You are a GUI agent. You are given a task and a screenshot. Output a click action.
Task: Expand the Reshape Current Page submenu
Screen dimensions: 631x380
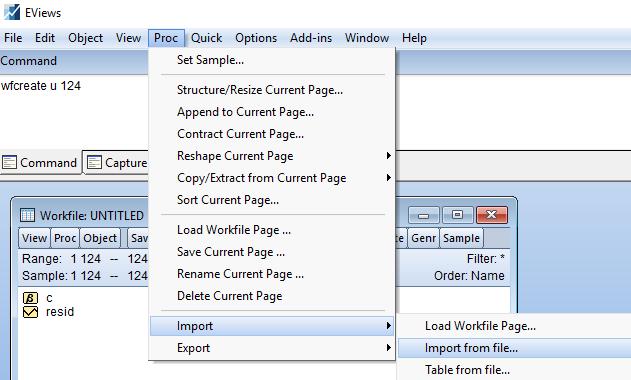272,156
